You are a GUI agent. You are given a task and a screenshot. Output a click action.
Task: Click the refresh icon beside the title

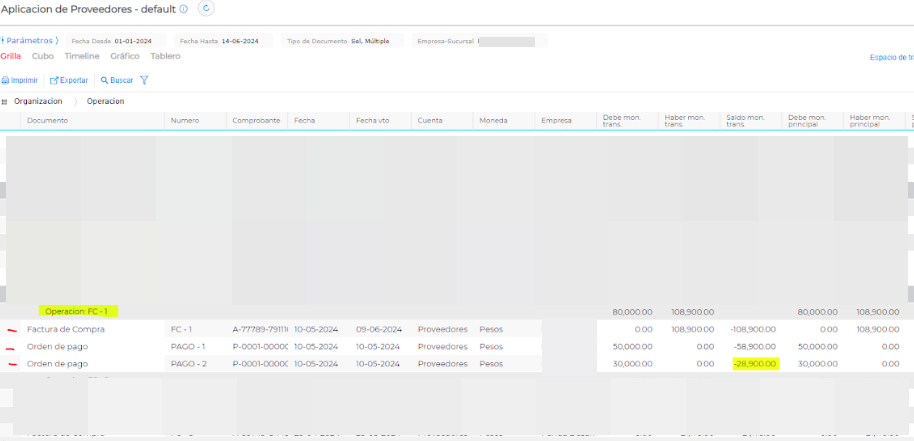[x=207, y=9]
